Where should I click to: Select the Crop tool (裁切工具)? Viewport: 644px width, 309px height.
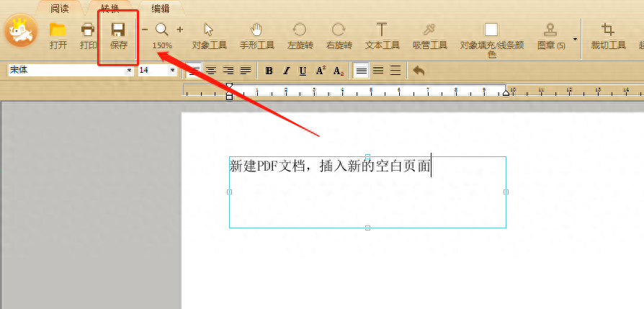(x=608, y=30)
